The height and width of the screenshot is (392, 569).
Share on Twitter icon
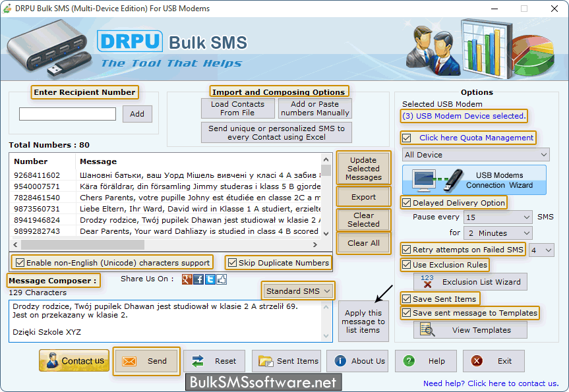coord(210,279)
